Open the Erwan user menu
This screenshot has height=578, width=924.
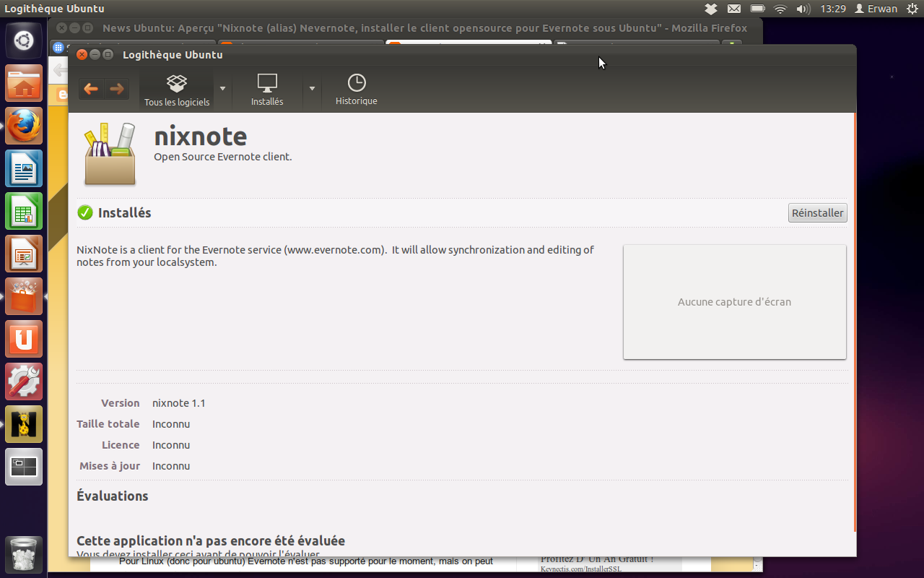pyautogui.click(x=876, y=9)
